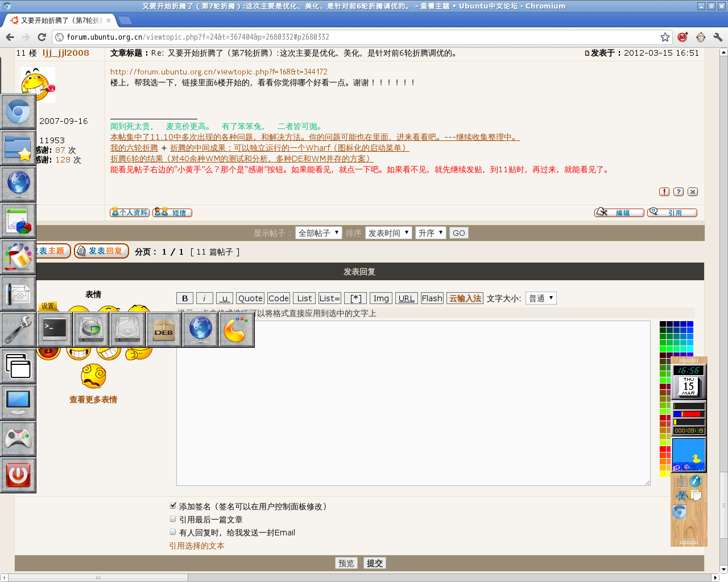Open the 全部帖子 dropdown
Image resolution: width=728 pixels, height=582 pixels.
click(318, 233)
